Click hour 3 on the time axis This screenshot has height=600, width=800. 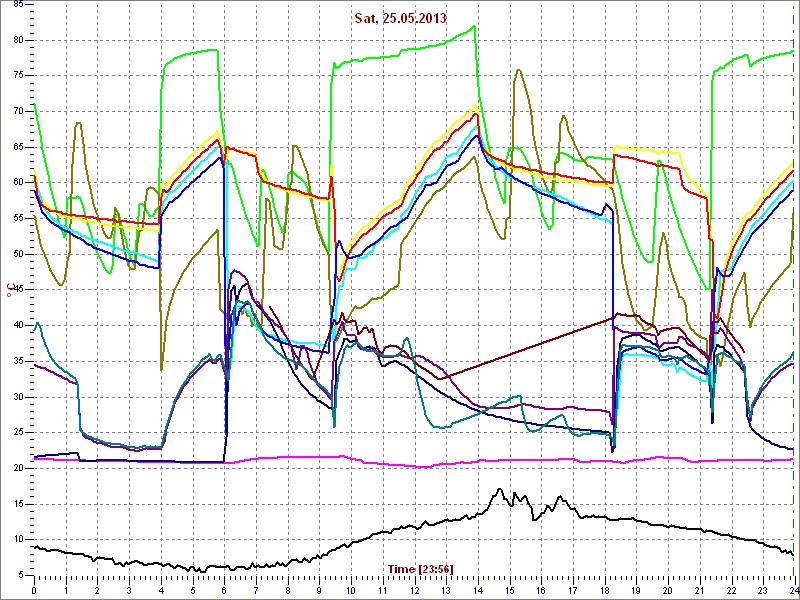click(129, 590)
